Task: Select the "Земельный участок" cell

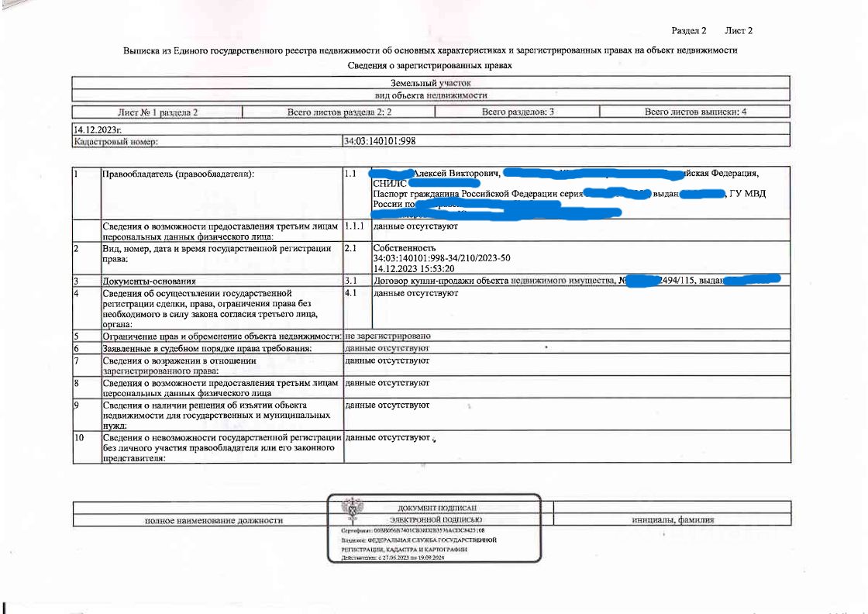Action: tap(431, 83)
